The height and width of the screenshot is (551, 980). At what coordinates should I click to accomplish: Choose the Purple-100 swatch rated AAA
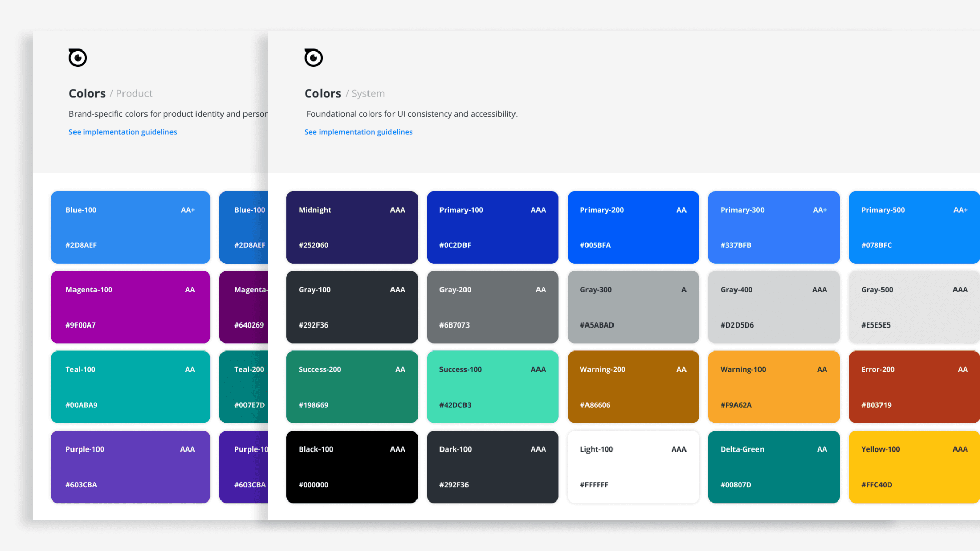click(x=130, y=467)
